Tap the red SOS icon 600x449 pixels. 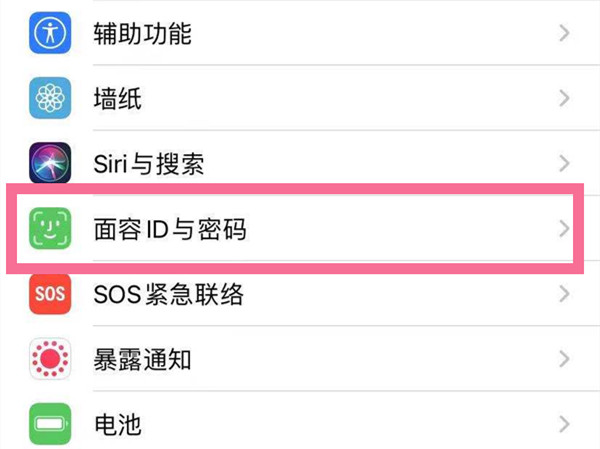pyautogui.click(x=49, y=294)
